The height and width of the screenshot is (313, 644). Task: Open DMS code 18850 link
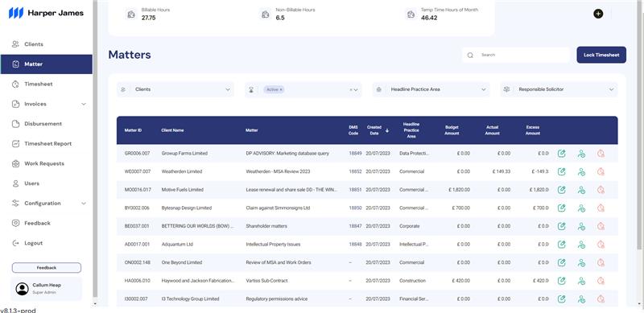pos(355,208)
